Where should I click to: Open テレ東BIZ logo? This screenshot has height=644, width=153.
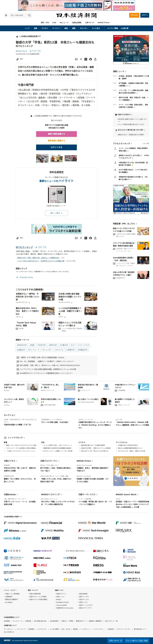(40, 565)
